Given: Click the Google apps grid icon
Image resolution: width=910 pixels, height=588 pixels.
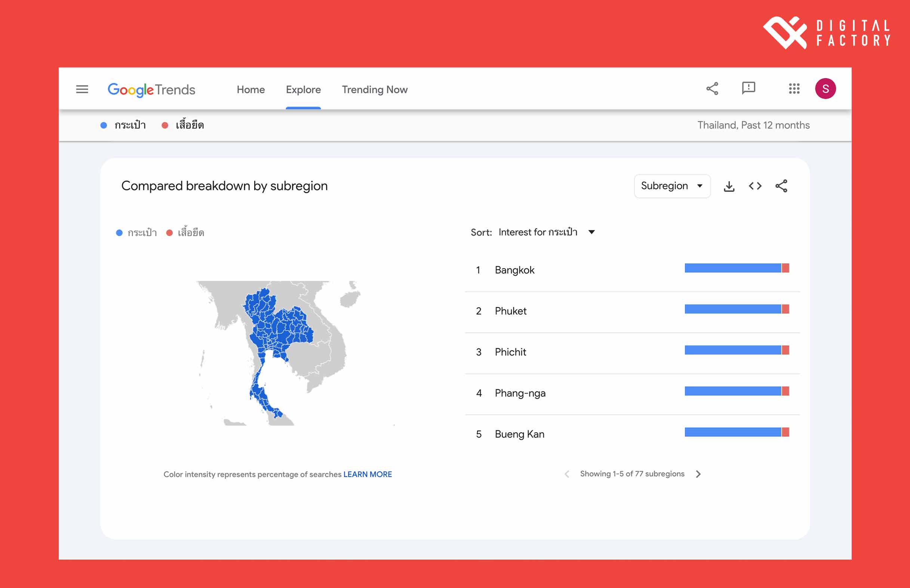Looking at the screenshot, I should tap(794, 89).
